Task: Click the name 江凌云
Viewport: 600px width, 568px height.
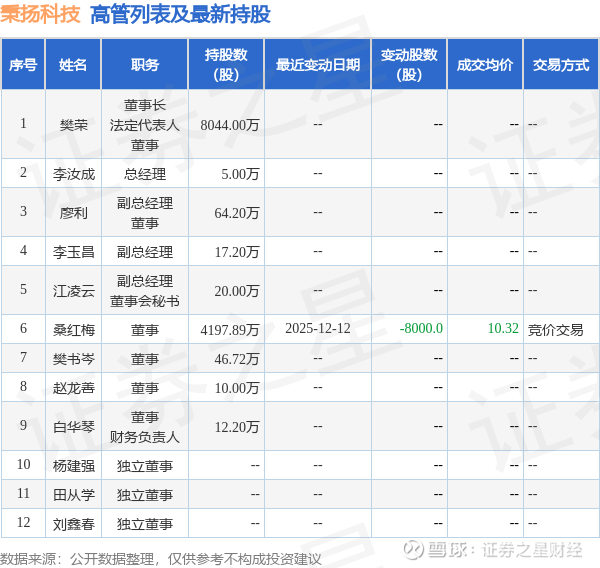Action: [x=73, y=291]
